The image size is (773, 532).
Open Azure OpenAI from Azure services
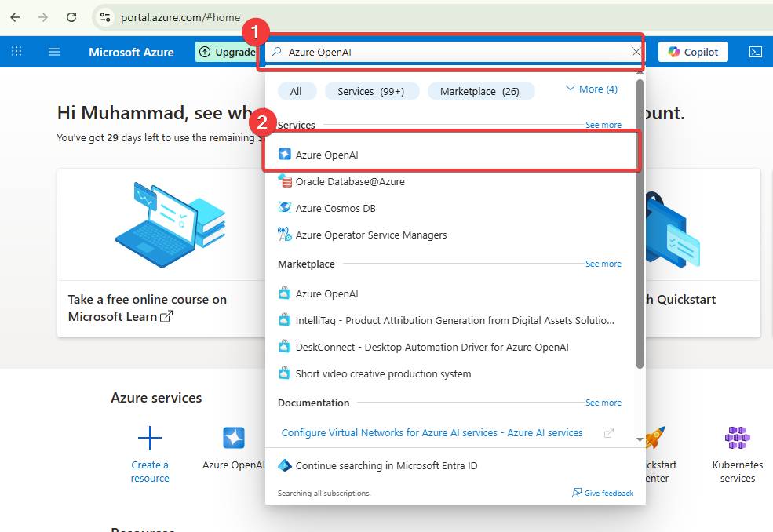coord(234,448)
